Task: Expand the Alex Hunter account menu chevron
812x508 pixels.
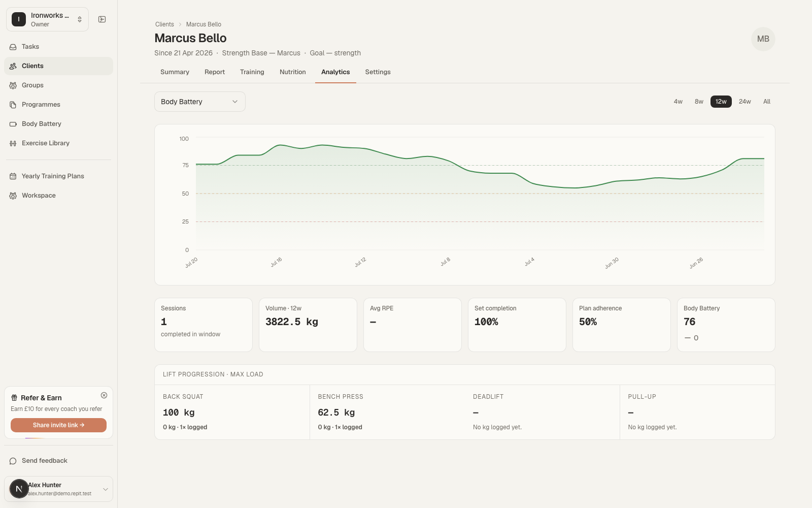Action: click(x=106, y=489)
